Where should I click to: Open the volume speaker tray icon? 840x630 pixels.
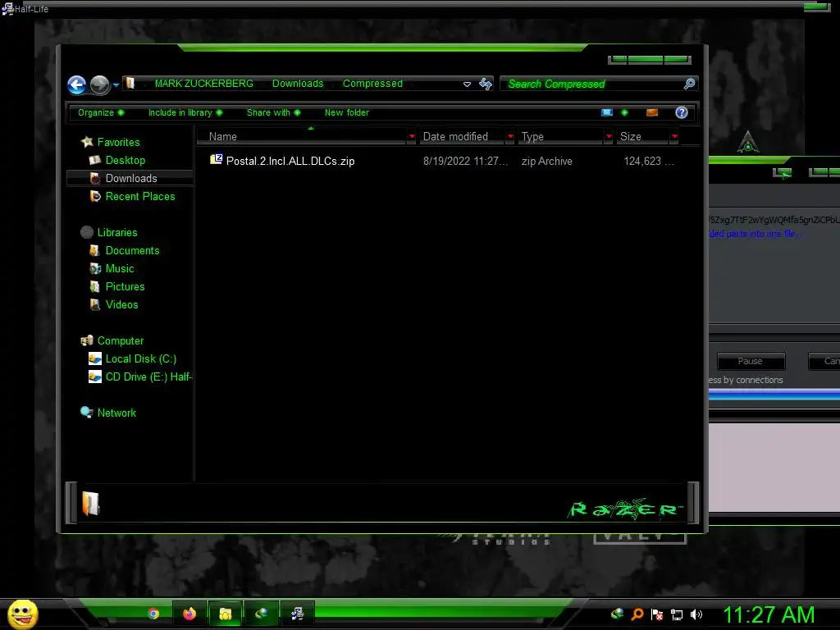pyautogui.click(x=696, y=614)
